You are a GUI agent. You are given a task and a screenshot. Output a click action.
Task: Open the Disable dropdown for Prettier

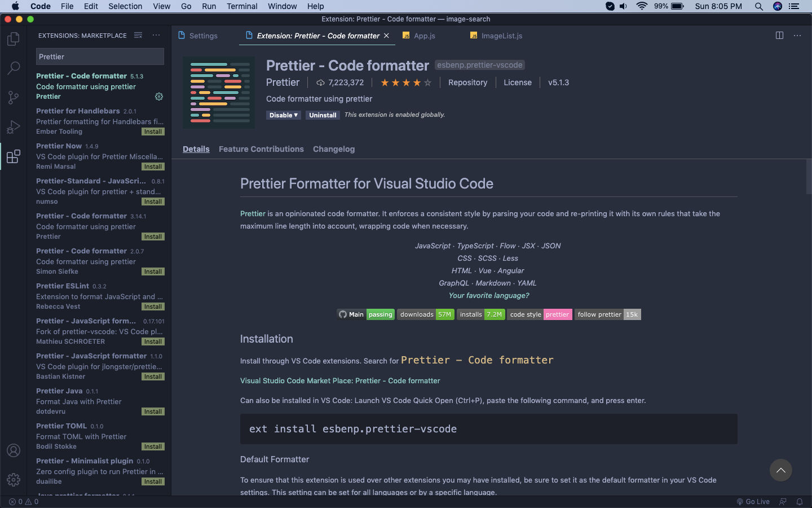tap(284, 115)
